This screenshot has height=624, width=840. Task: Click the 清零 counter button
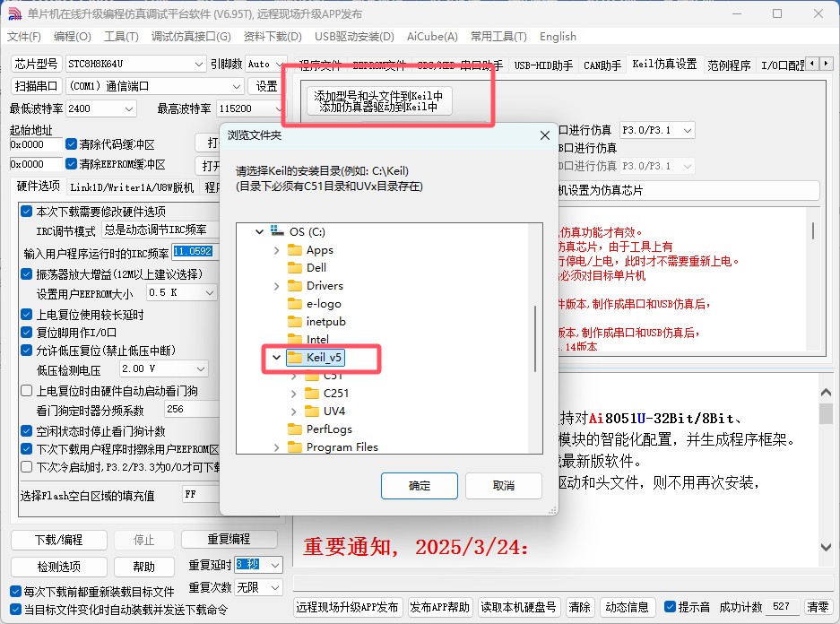pos(818,607)
